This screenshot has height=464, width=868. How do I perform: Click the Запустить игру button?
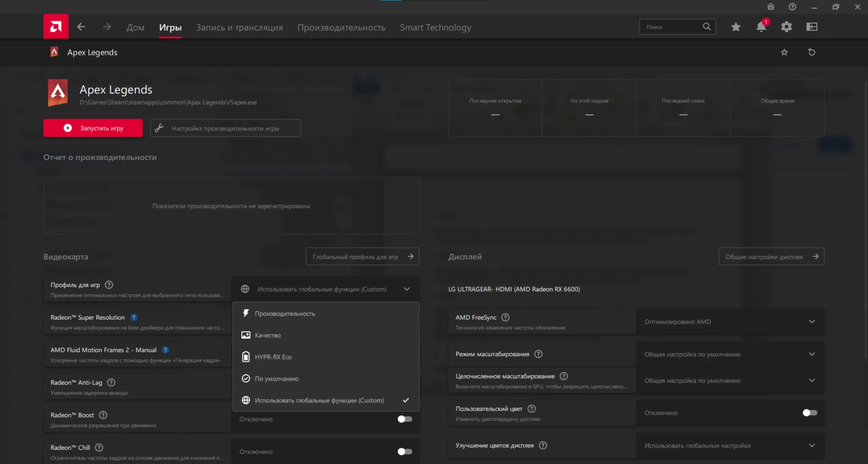tap(93, 128)
